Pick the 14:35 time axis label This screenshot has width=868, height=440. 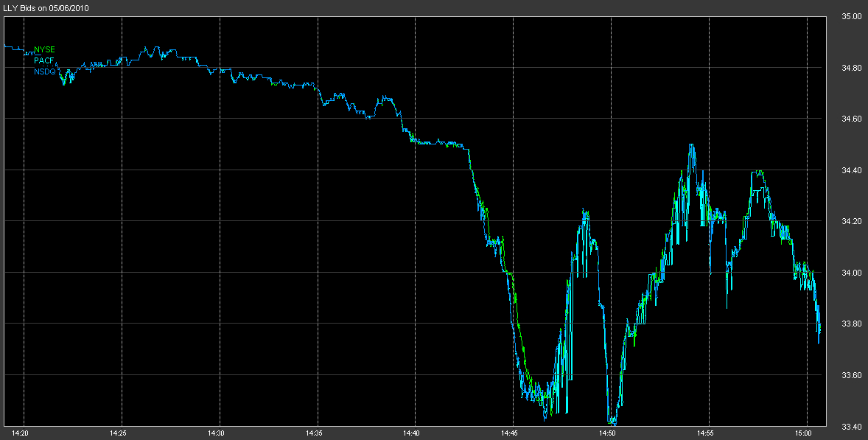coord(315,433)
